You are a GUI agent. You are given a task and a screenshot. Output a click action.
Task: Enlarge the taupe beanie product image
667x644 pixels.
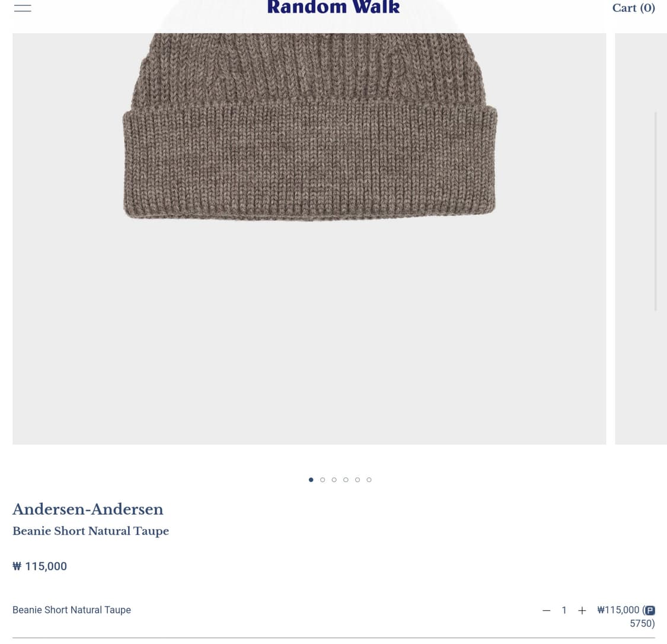309,238
